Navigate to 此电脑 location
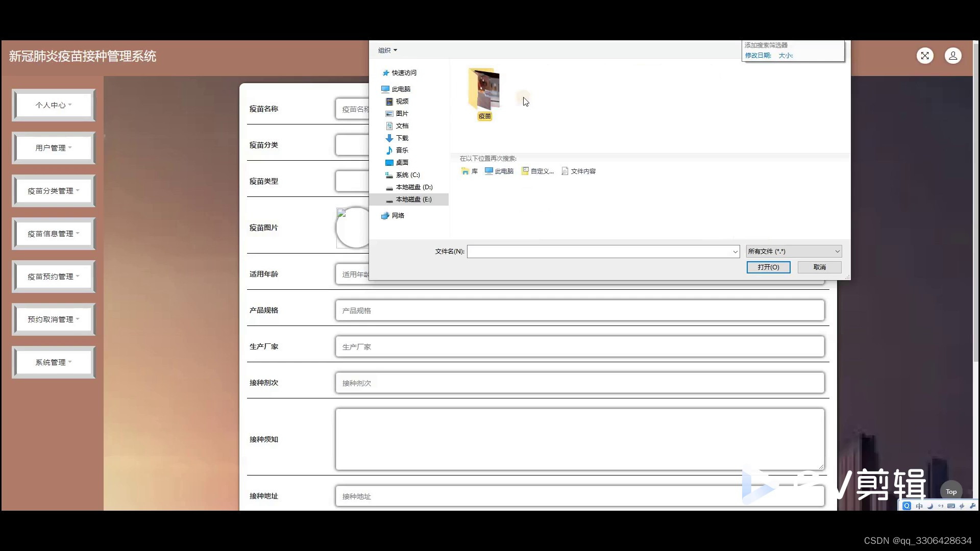Viewport: 980px width, 551px height. coord(401,88)
